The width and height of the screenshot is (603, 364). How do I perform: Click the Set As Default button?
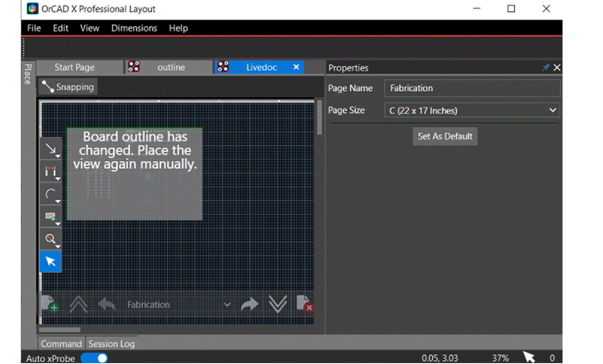(x=445, y=136)
